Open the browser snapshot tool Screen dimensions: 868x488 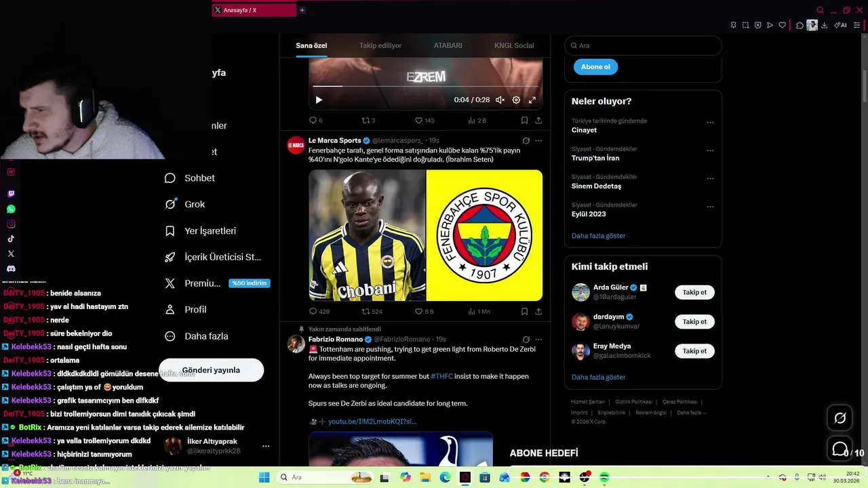745,25
